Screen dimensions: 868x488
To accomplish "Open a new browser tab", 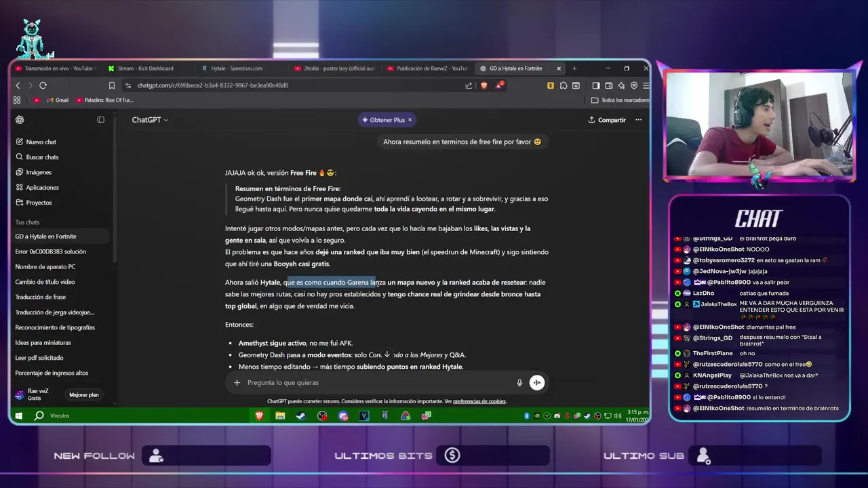I will [574, 68].
